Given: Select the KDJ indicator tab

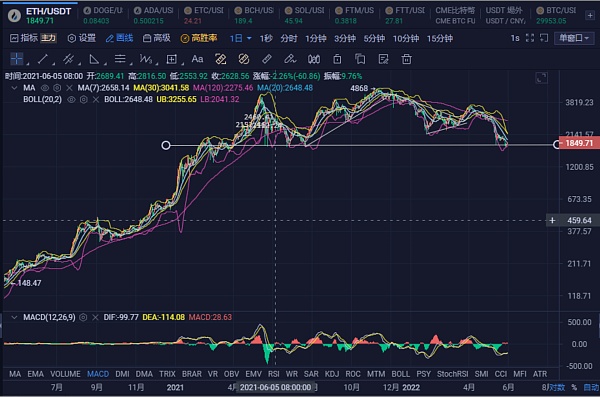Looking at the screenshot, I should (x=332, y=374).
